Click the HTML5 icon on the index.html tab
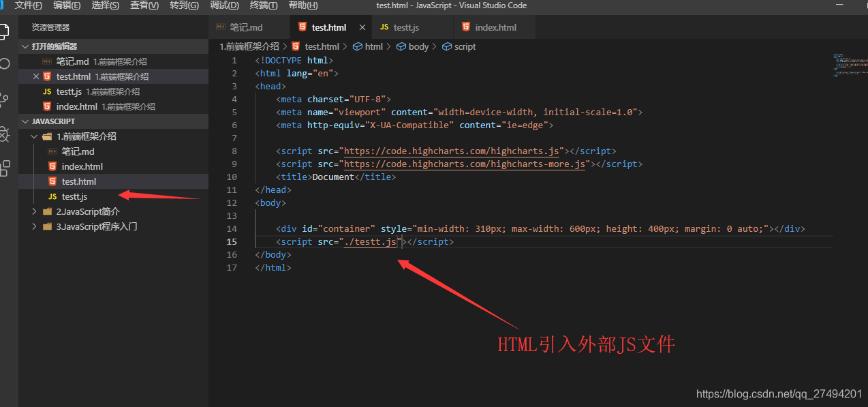Screen dimensions: 868x407 466,27
